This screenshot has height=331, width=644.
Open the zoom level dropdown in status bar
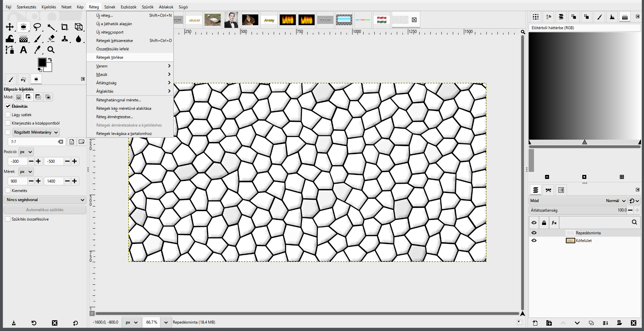(166, 322)
